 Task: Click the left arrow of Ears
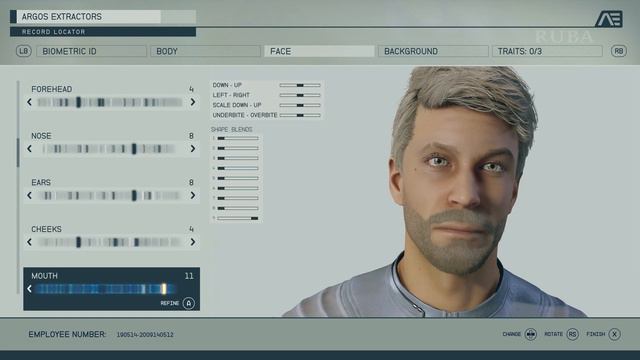click(x=29, y=196)
